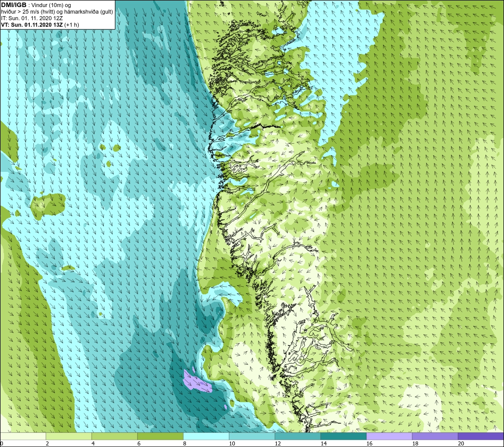Click the 4–6 m/s green legend swatch
This screenshot has height=447, width=504.
[x=114, y=436]
